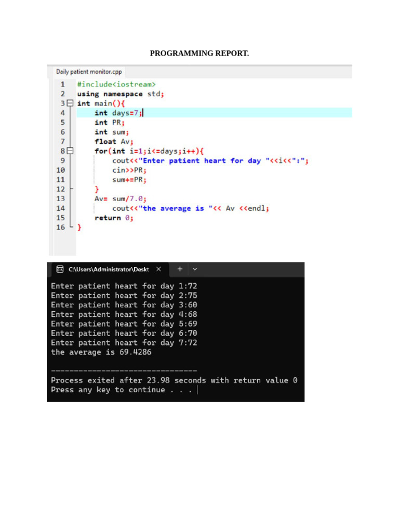
Task: Close the C:\Users\Administrator\Deskt terminal tab
Action: 158,269
